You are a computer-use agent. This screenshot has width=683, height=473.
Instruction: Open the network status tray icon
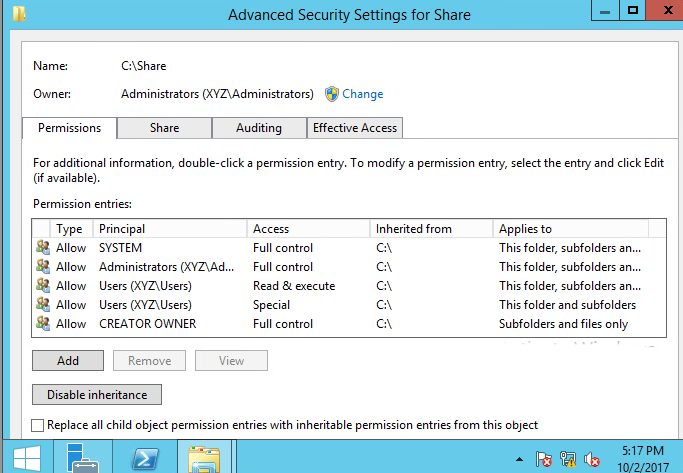(568, 459)
